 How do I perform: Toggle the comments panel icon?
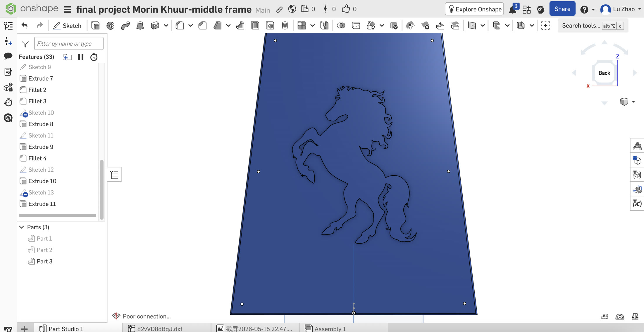(x=8, y=56)
